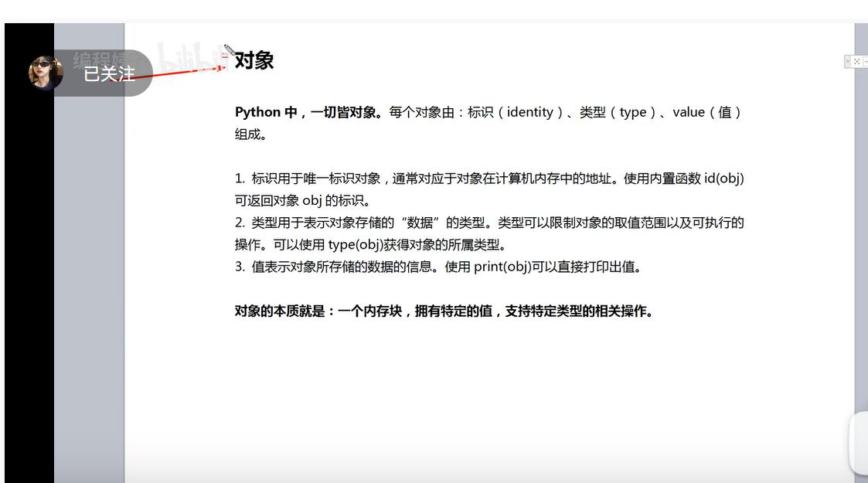Click the text "可以直接打印出值。"
The height and width of the screenshot is (483, 868).
(x=586, y=267)
